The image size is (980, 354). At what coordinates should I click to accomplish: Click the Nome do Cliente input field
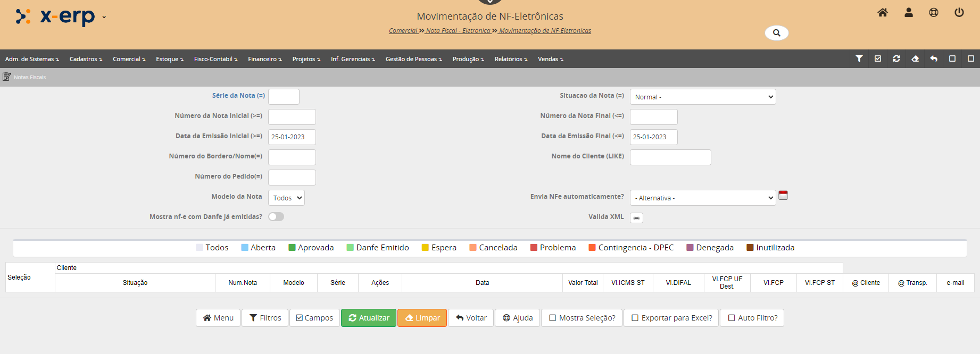click(x=670, y=157)
